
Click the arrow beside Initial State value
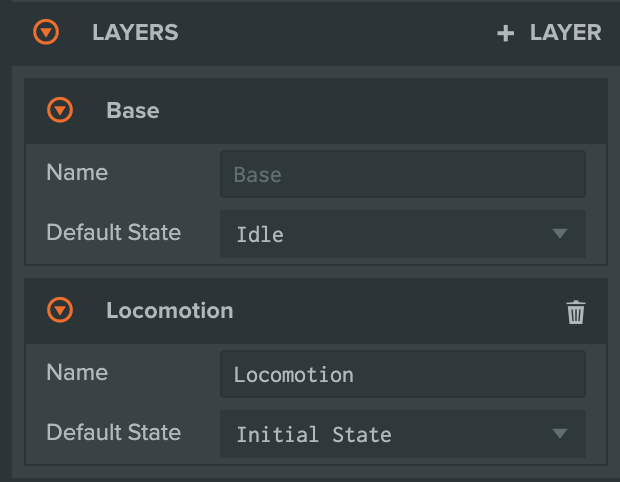point(560,433)
